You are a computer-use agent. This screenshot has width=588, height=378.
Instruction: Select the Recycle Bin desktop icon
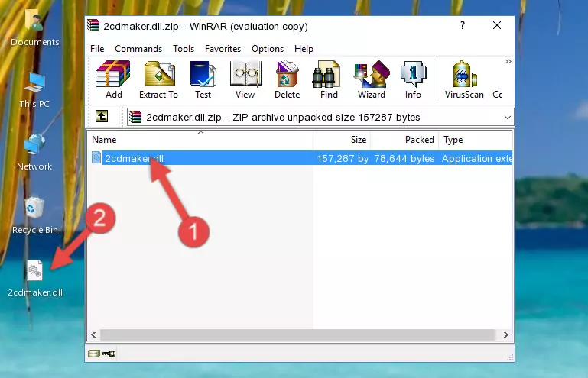click(x=35, y=216)
